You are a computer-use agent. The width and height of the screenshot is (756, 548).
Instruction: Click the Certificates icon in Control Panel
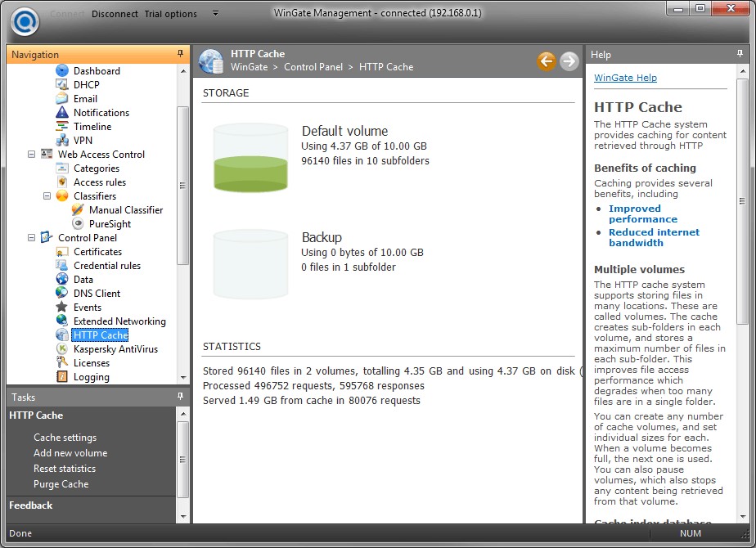tap(62, 252)
